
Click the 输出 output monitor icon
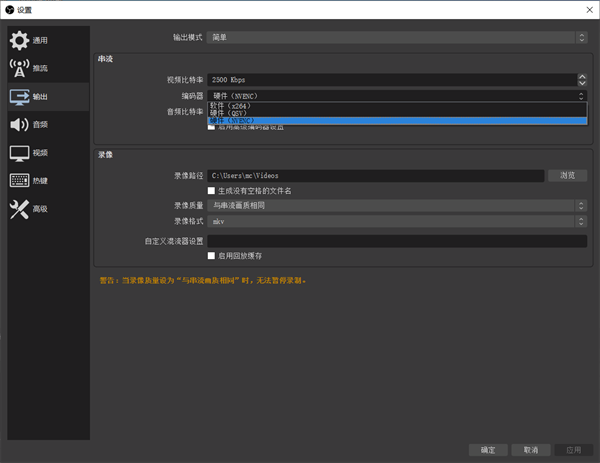click(x=19, y=97)
